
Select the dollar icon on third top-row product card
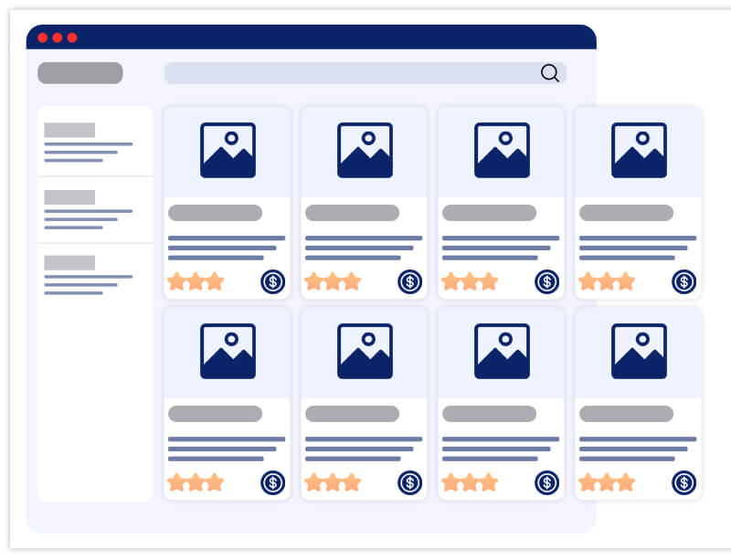(546, 281)
